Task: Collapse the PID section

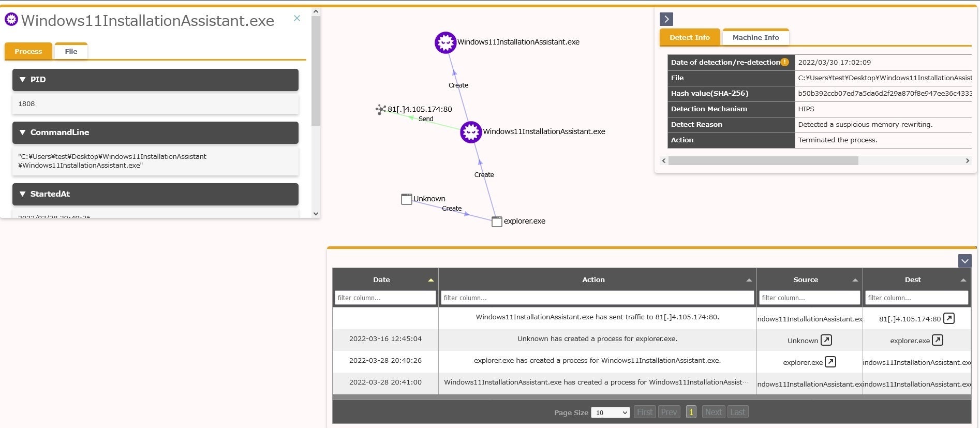Action: pyautogui.click(x=155, y=80)
